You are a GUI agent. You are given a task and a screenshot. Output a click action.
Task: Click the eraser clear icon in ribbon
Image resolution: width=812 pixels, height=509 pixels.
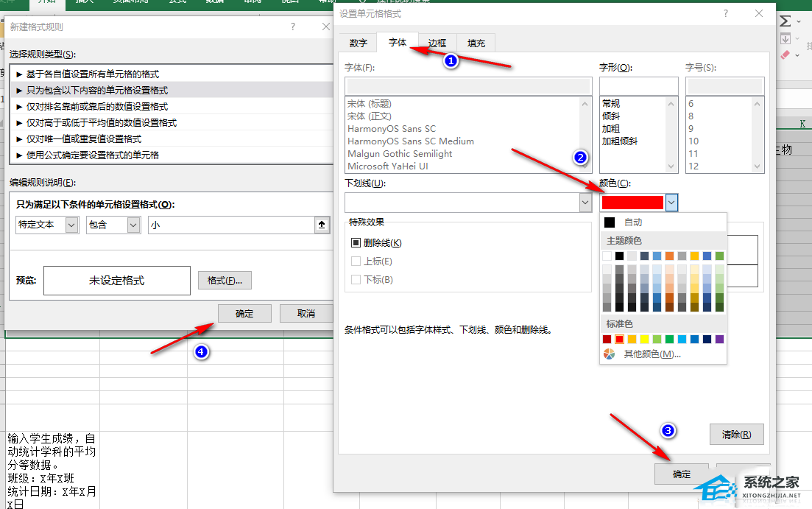tap(785, 55)
